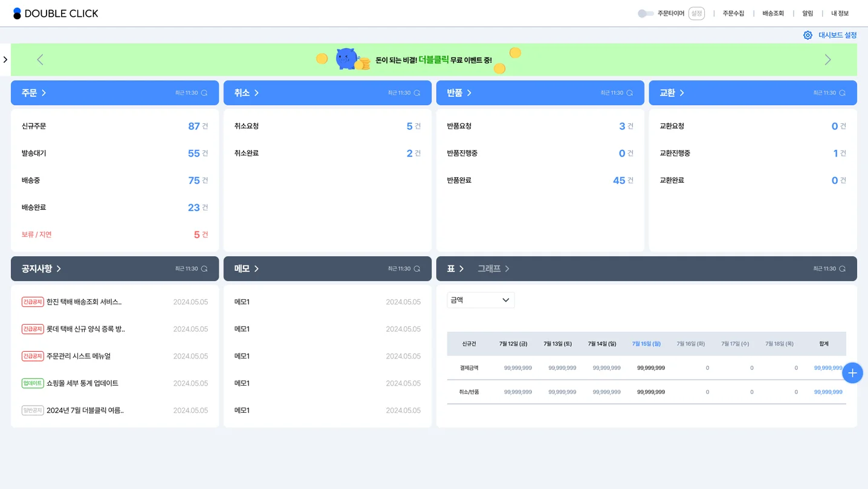The width and height of the screenshot is (868, 489).
Task: Expand the left sidebar arrow
Action: tap(5, 59)
